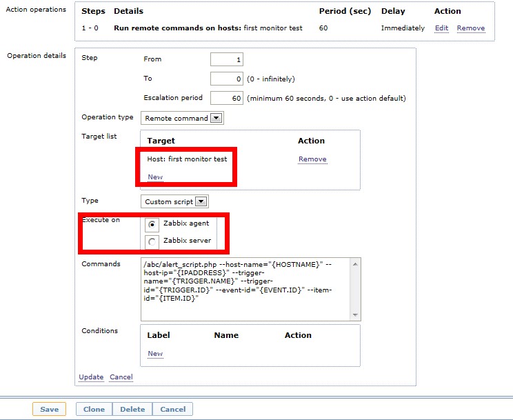Click the Conditions 'Name' column header
The width and height of the screenshot is (513, 420).
click(226, 335)
